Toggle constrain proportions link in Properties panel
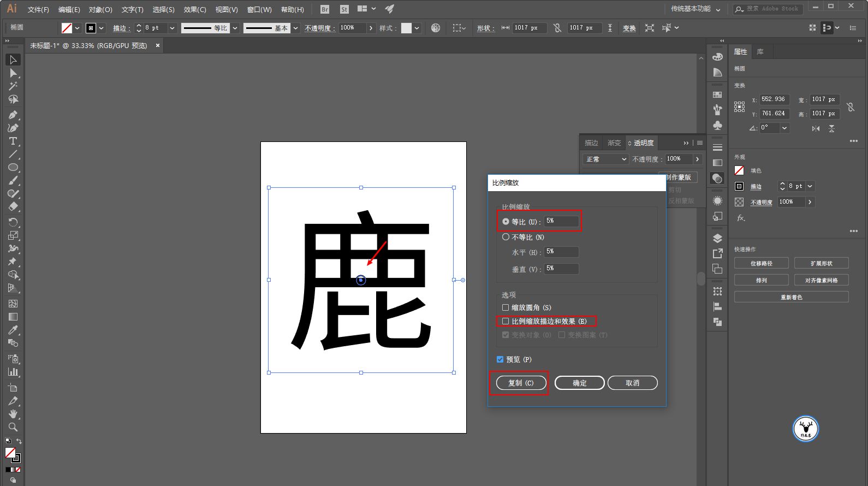The height and width of the screenshot is (486, 868). pos(851,107)
